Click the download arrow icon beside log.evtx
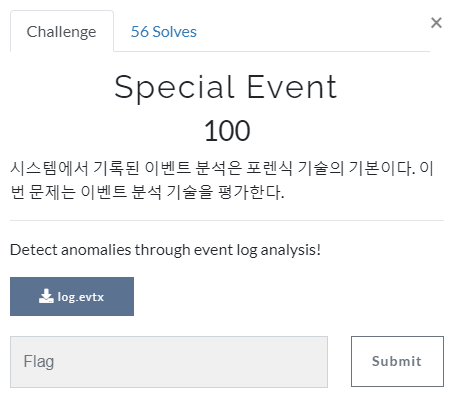The width and height of the screenshot is (450, 397). 46,296
